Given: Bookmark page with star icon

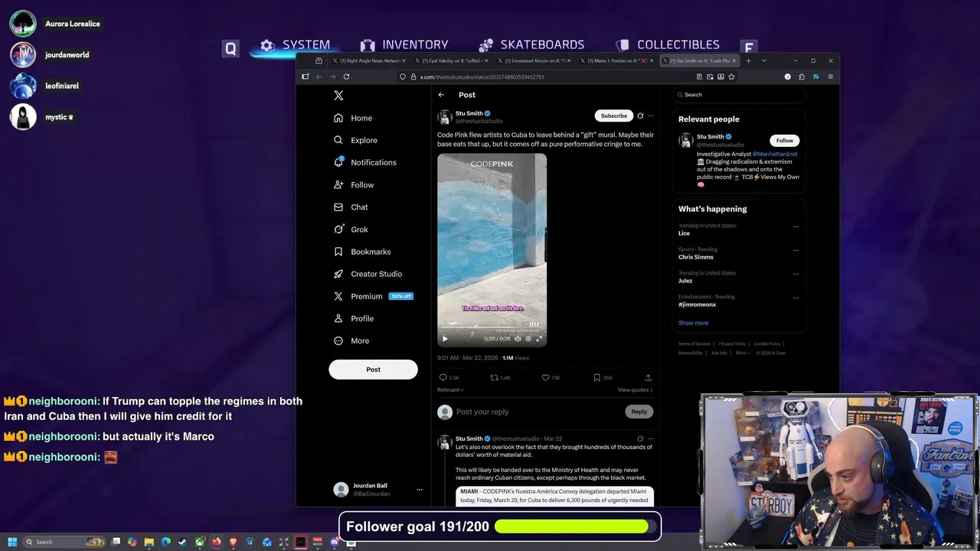Looking at the screenshot, I should click(731, 77).
